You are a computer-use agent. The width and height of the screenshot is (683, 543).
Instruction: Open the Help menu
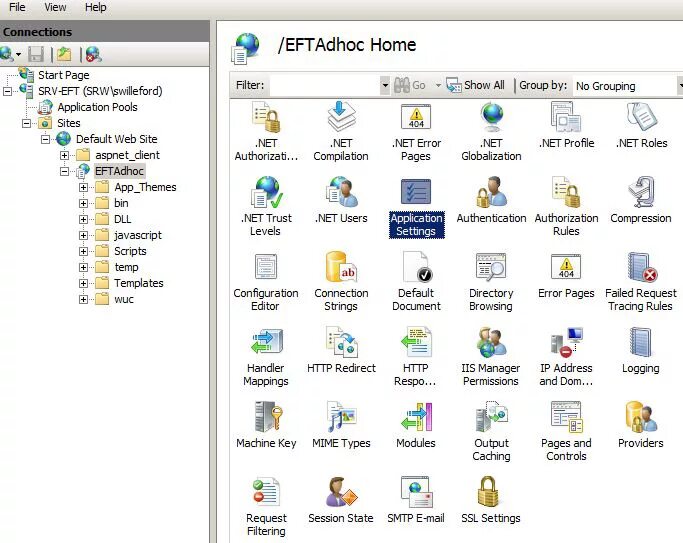[95, 7]
